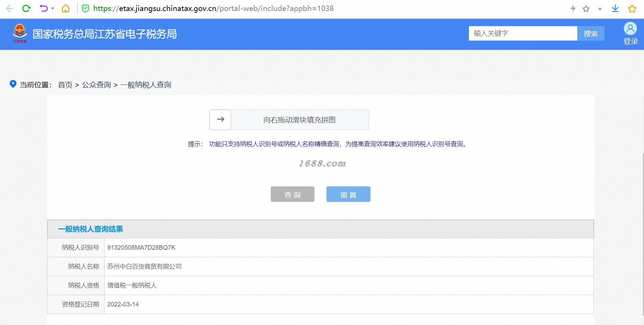Click the 纳税人识别号 label cell
Image resolution: width=644 pixels, height=325 pixels.
tap(76, 248)
